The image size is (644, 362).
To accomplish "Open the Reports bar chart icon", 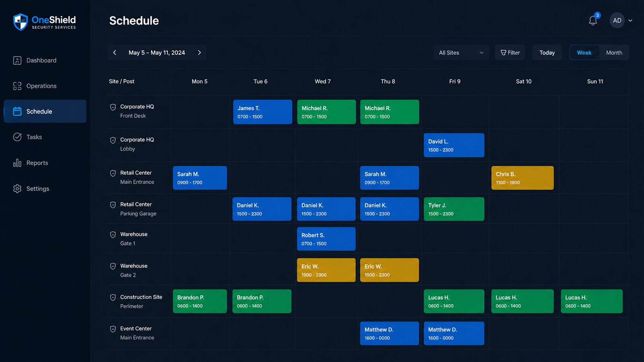I will pyautogui.click(x=17, y=163).
